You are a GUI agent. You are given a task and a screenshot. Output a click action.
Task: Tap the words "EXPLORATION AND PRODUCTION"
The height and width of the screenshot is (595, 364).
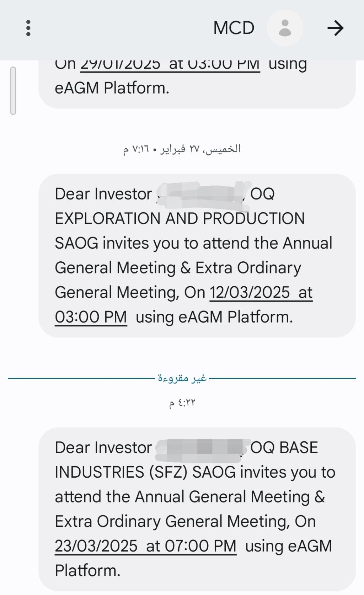(x=180, y=218)
